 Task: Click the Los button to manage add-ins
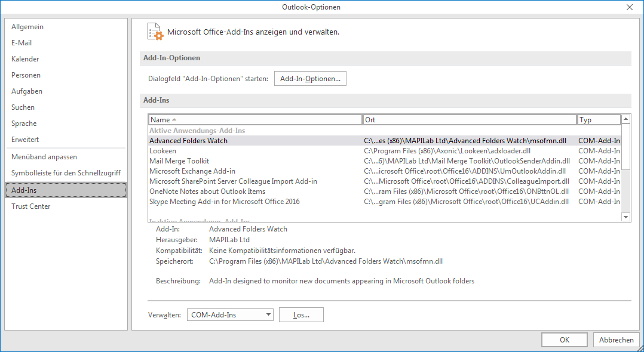click(x=301, y=314)
